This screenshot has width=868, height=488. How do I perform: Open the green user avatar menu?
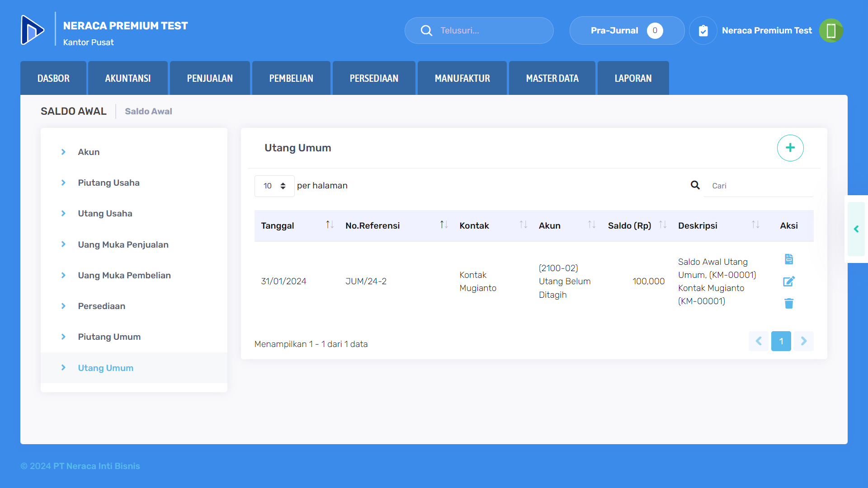click(x=831, y=30)
